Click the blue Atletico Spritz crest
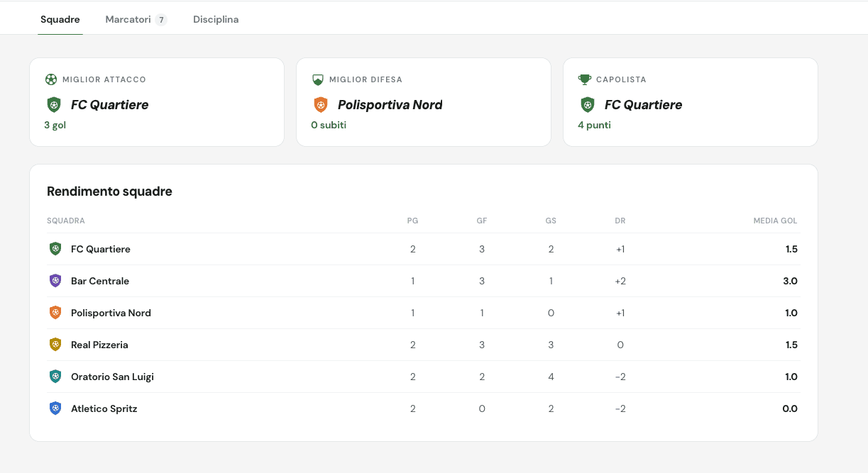The image size is (868, 473). point(55,408)
